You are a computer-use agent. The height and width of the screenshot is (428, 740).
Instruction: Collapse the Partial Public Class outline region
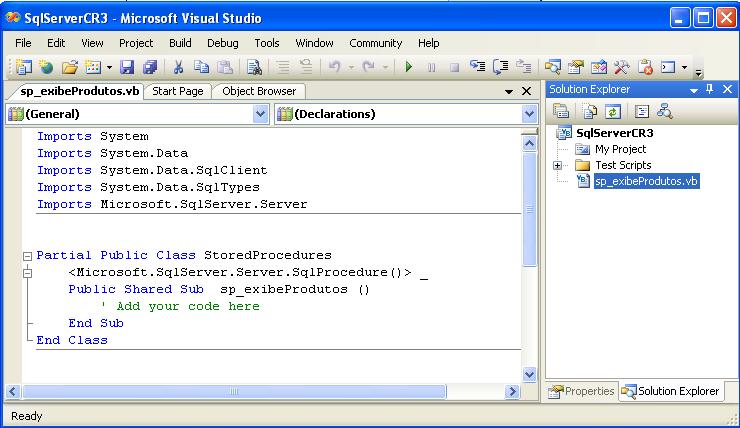tap(27, 256)
